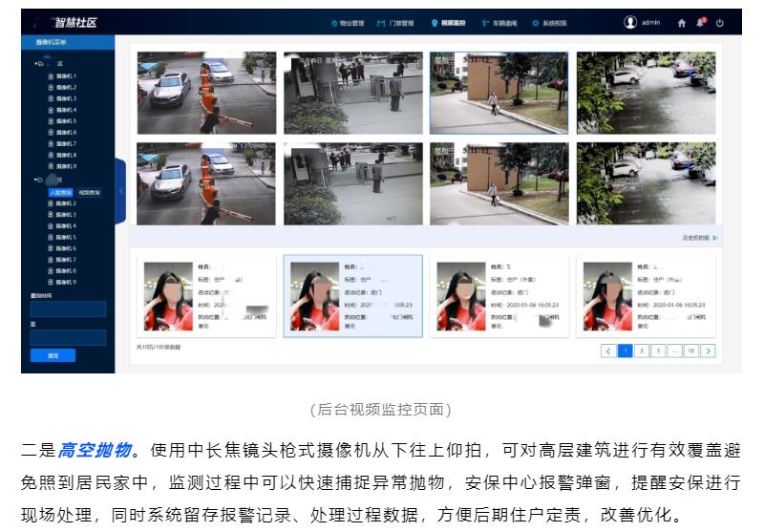Switch to 门禁管理 menu
This screenshot has height=532, width=764.
coord(395,23)
